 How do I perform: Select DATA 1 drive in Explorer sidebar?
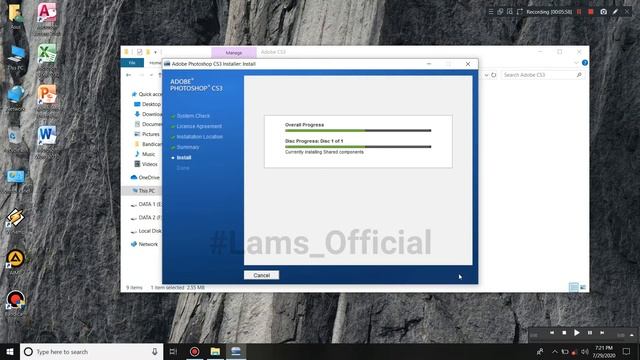[x=146, y=204]
